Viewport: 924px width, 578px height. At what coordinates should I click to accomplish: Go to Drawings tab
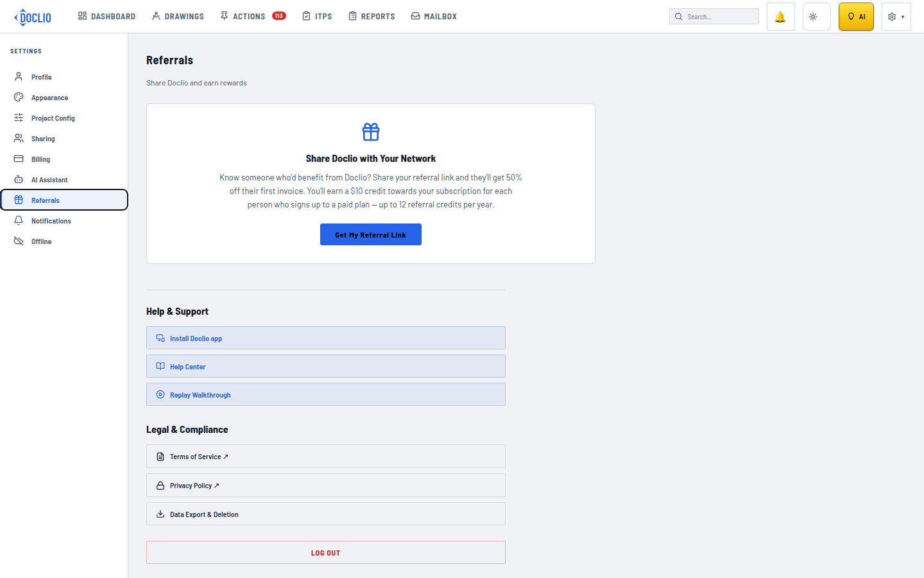(x=178, y=16)
